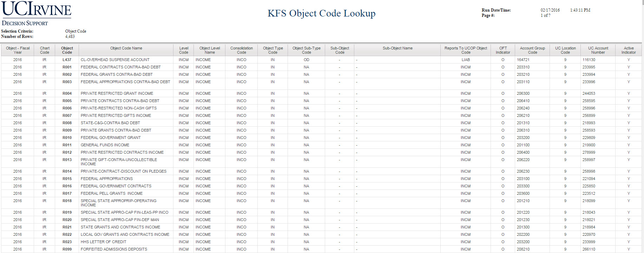Open UC Account Number link 116130
Image resolution: width=644 pixels, height=253 pixels.
click(x=589, y=60)
